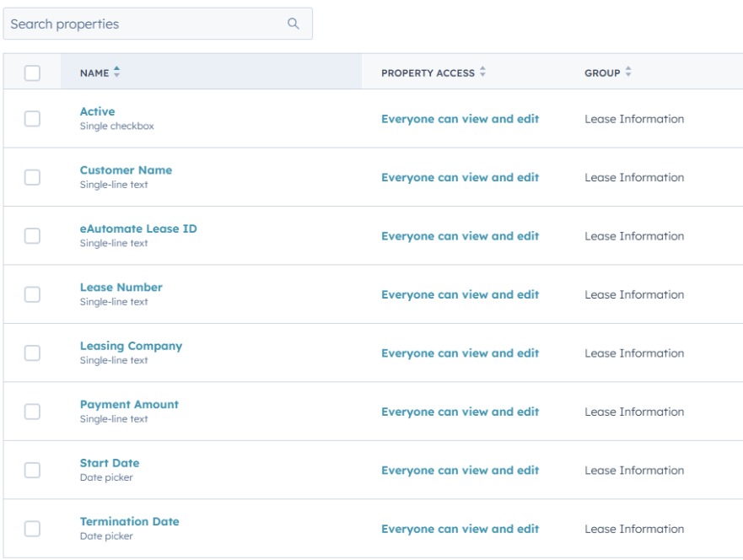The height and width of the screenshot is (560, 743).
Task: Click Lease Information group in Leasing Company row
Action: coord(634,353)
